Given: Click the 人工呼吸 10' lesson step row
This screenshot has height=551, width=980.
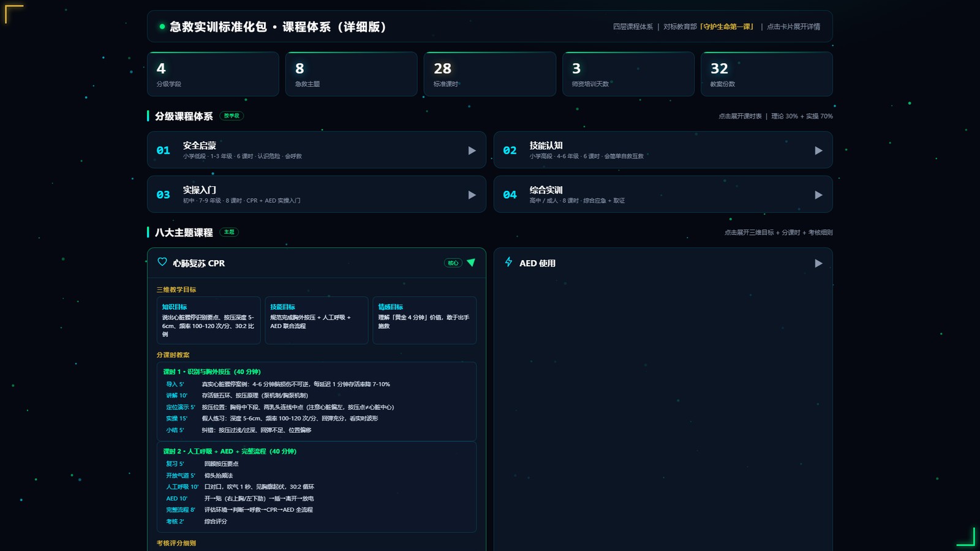Looking at the screenshot, I should [317, 487].
